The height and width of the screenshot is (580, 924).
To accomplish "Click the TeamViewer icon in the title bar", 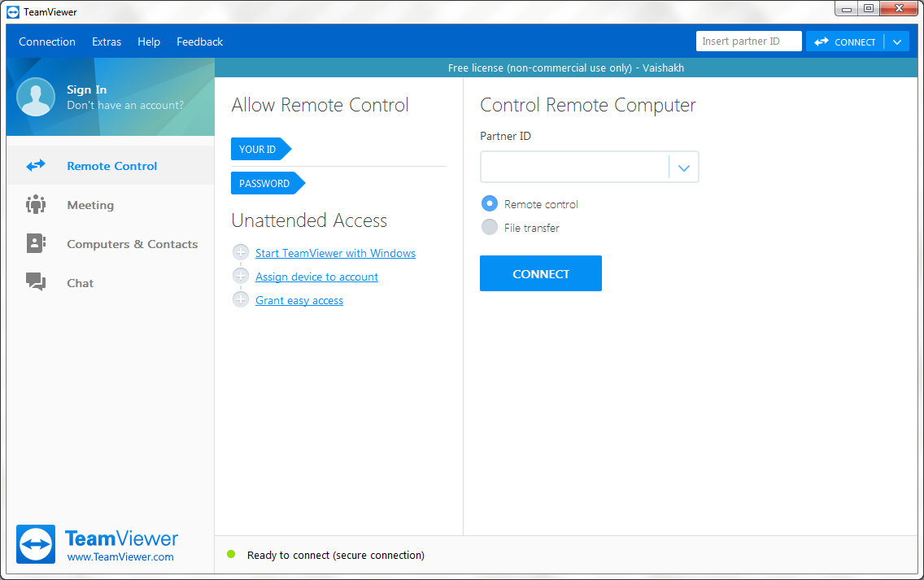I will [x=11, y=11].
